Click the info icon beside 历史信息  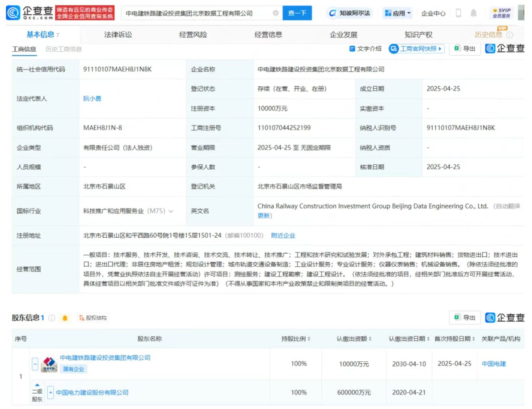tap(509, 35)
